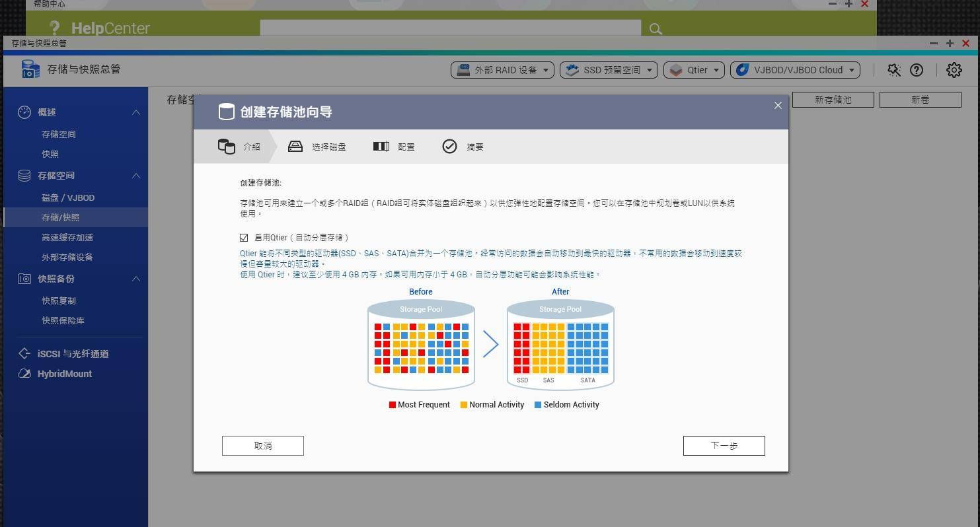This screenshot has height=527, width=980.
Task: Click the 新存储池 button
Action: coord(833,99)
